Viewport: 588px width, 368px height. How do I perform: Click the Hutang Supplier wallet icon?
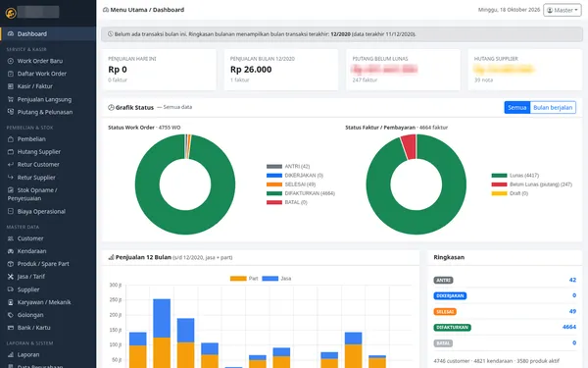coord(11,152)
